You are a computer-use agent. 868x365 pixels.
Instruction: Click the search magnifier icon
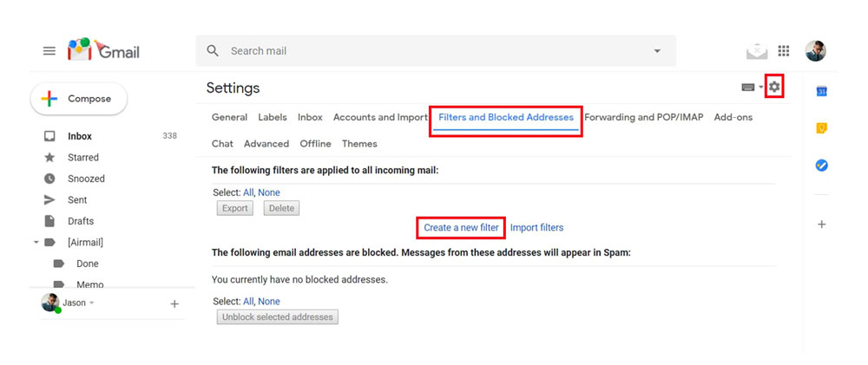click(x=213, y=51)
